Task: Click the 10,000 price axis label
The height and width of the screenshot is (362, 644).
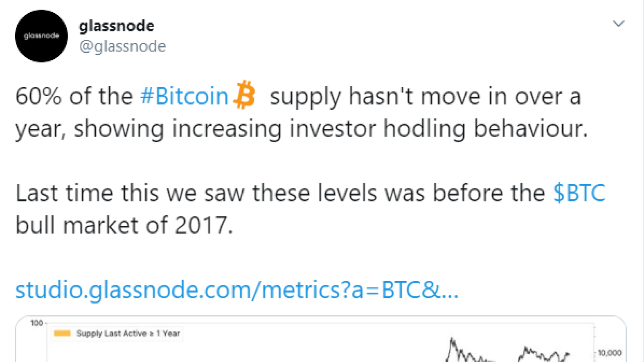Action: 609,353
